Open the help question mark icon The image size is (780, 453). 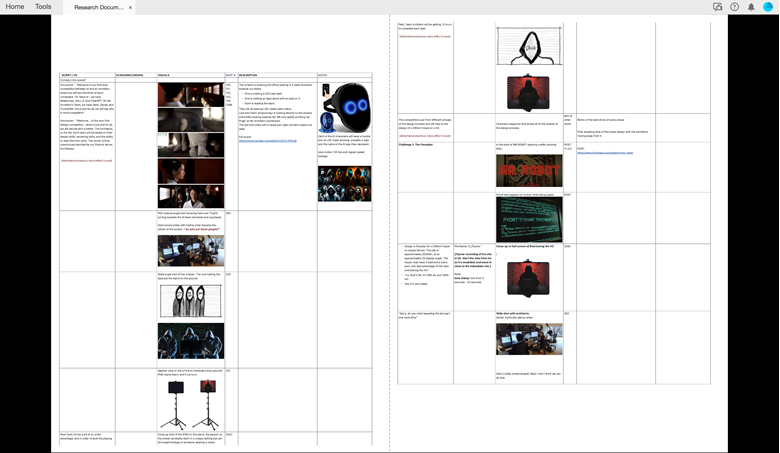pyautogui.click(x=734, y=7)
